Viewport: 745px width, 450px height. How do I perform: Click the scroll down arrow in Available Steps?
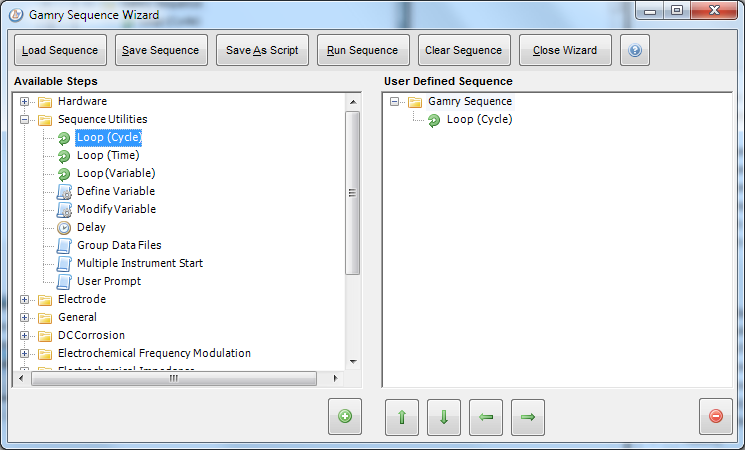click(x=353, y=362)
